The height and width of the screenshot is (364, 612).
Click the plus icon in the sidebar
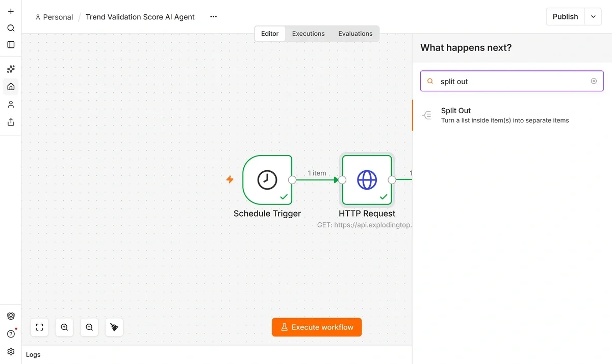[x=11, y=11]
